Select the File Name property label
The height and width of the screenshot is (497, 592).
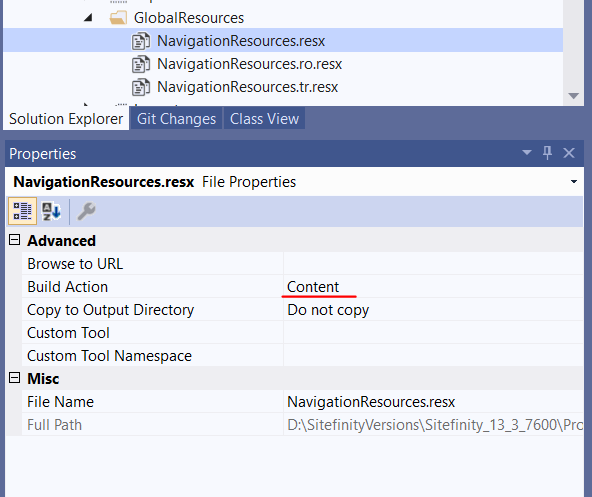tap(60, 402)
